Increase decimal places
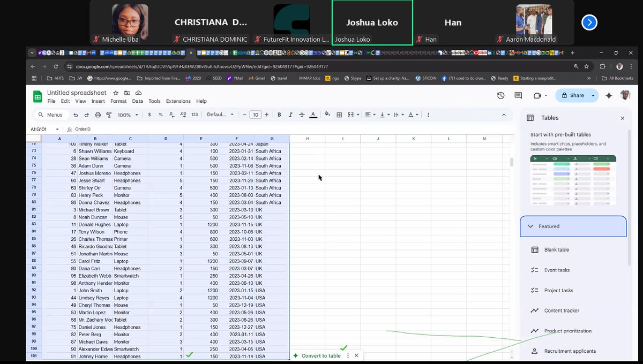Viewport: 643px width, 364px height. click(x=183, y=115)
